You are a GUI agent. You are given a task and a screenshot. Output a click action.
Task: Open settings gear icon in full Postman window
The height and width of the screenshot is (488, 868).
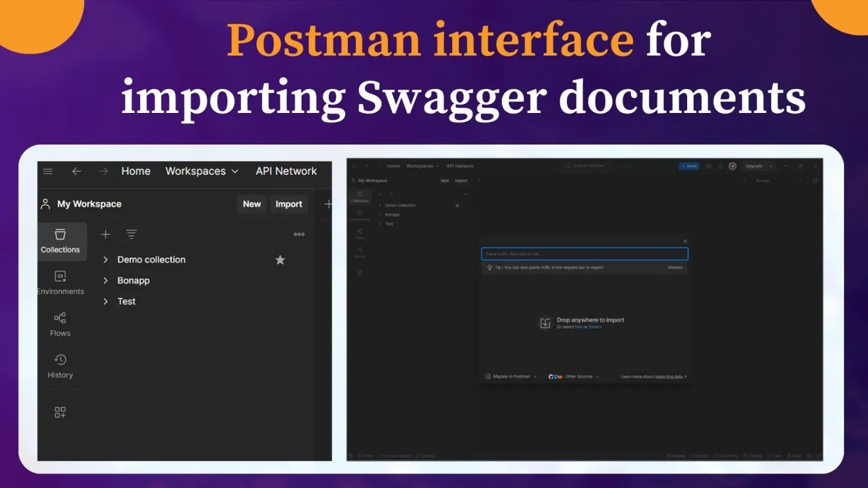708,166
